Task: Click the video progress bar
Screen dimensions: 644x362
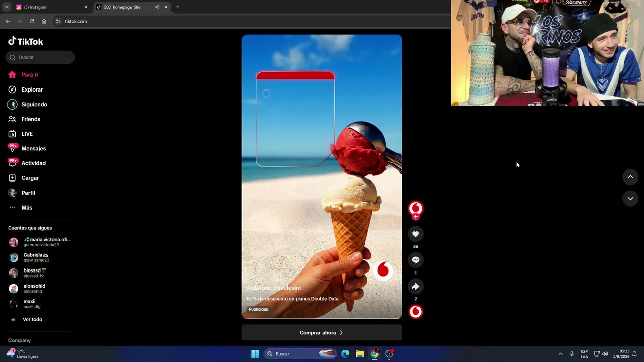Action: [322, 318]
